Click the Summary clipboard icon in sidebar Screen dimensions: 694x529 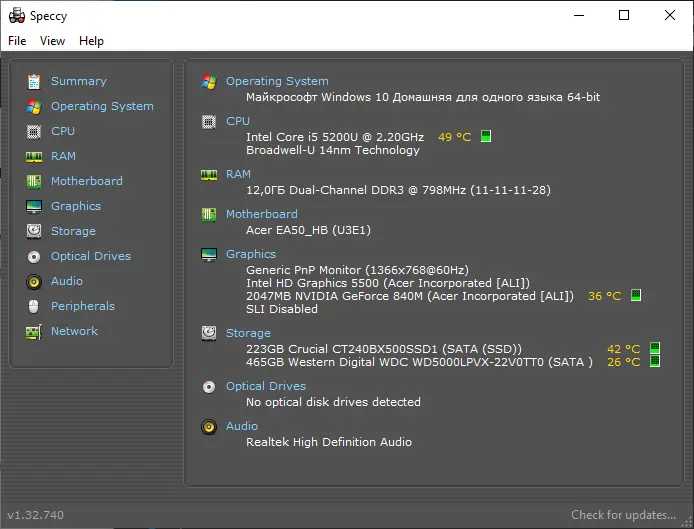tap(34, 81)
